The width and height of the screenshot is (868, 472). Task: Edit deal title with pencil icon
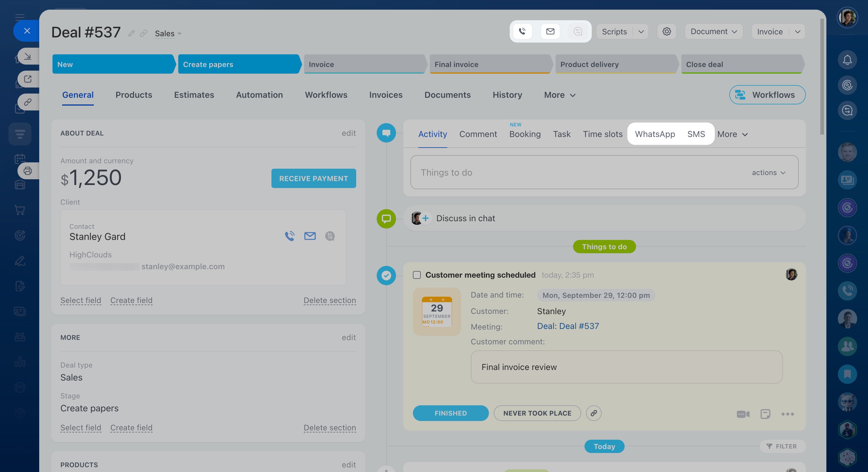pos(131,33)
